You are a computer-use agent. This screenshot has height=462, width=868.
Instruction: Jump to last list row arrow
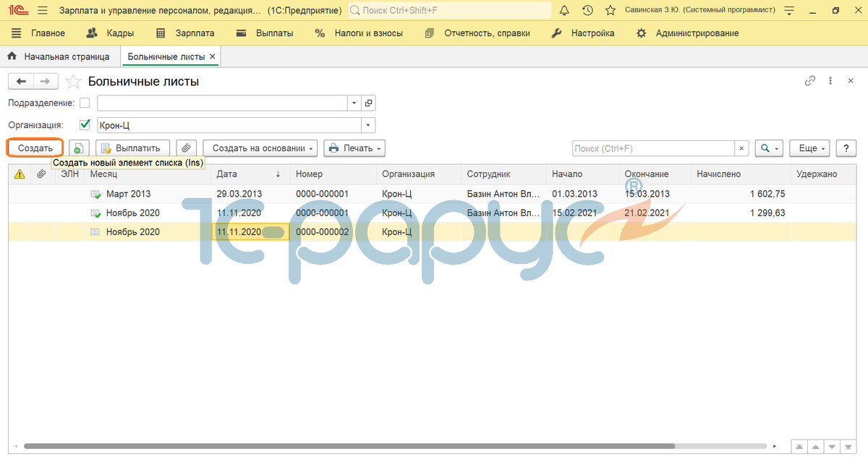pos(848,447)
